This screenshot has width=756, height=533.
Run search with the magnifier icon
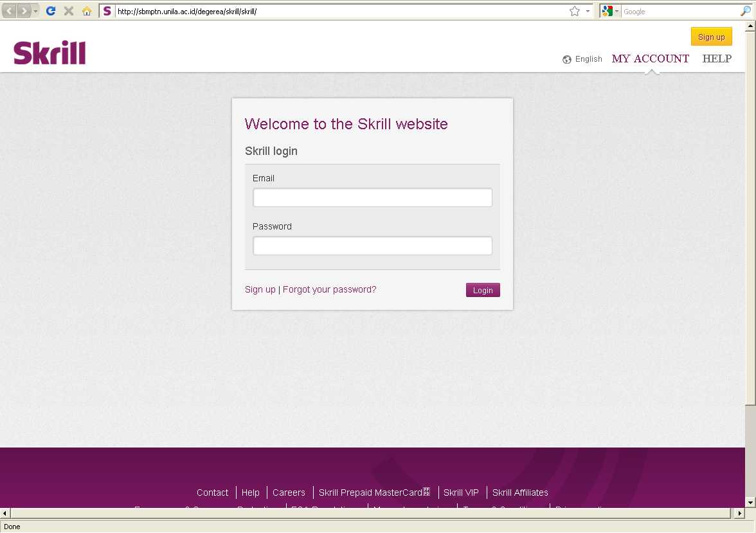(x=746, y=11)
